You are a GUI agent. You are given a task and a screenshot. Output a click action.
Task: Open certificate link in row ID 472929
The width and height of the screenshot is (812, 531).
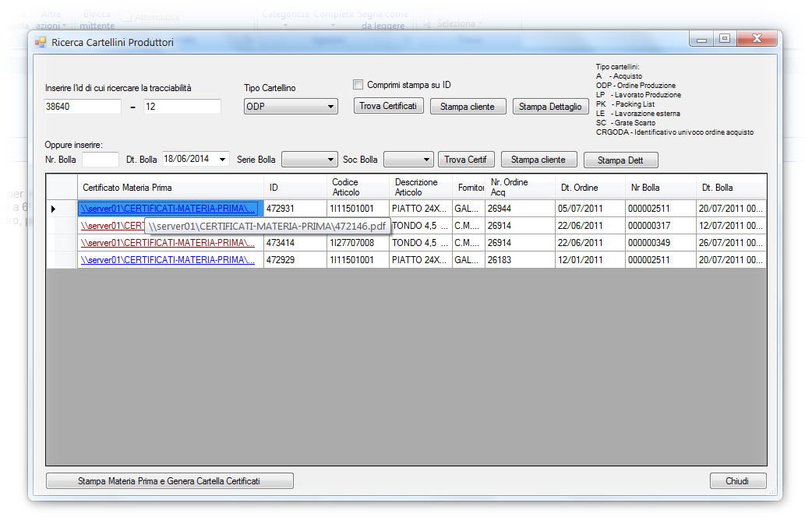168,260
